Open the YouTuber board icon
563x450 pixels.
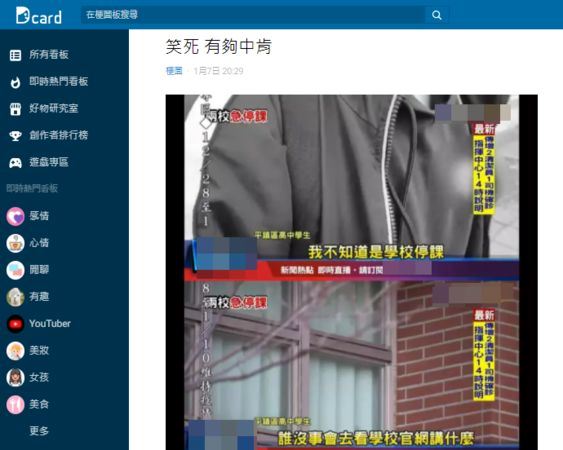[15, 324]
